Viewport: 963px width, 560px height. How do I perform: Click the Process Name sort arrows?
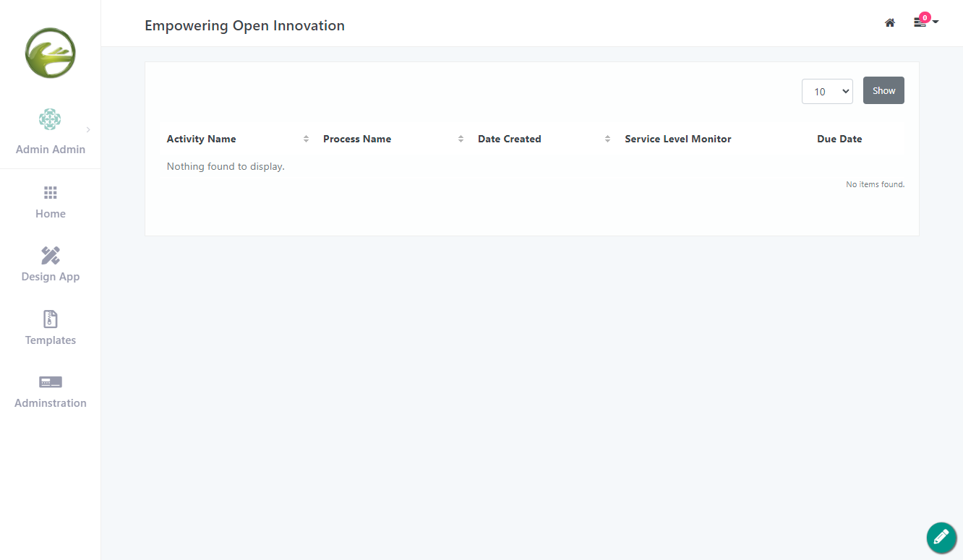461,139
